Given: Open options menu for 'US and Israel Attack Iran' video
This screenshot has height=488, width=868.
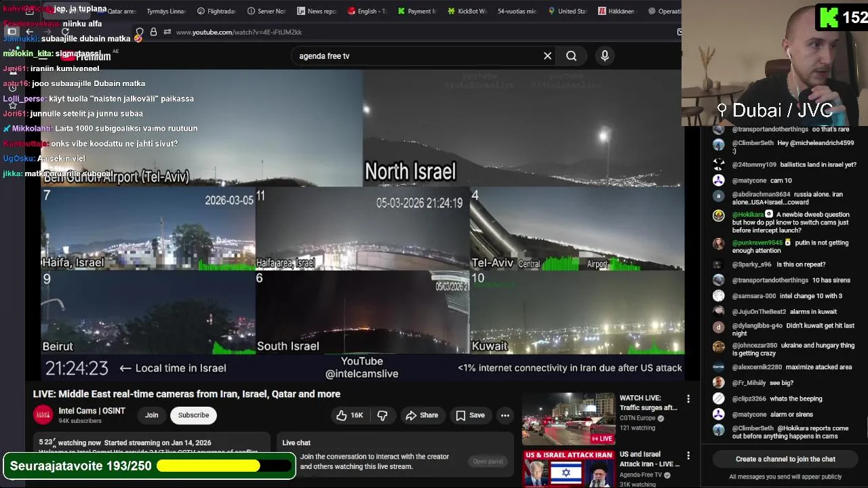Looking at the screenshot, I should [x=688, y=455].
